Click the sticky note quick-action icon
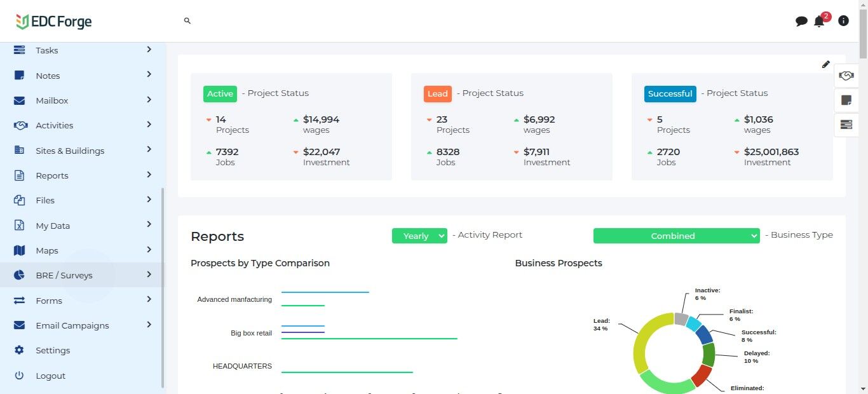This screenshot has height=394, width=868. tap(846, 100)
